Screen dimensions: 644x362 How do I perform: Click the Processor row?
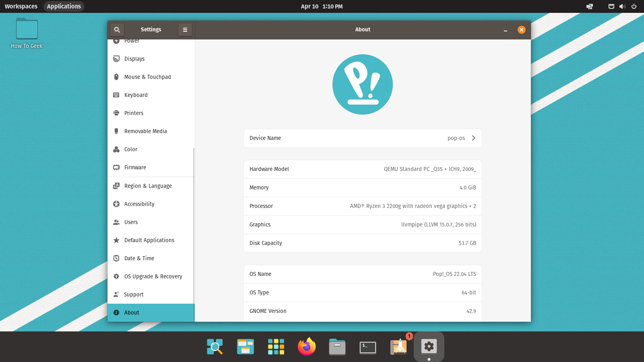(363, 206)
